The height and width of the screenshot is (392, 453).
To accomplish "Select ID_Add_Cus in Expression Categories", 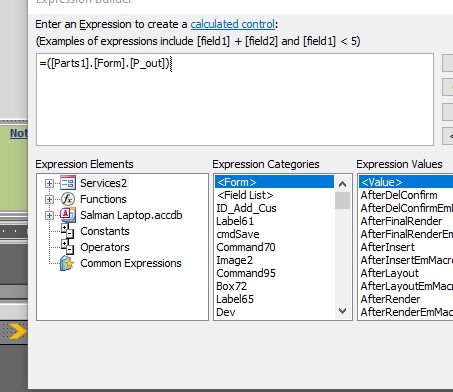I will tap(274, 208).
